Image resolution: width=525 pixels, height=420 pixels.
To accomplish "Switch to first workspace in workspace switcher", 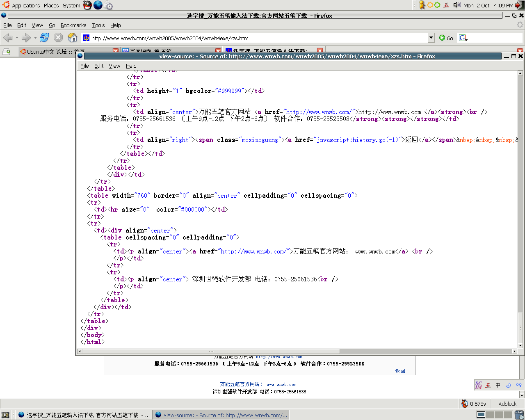I will point(481,415).
